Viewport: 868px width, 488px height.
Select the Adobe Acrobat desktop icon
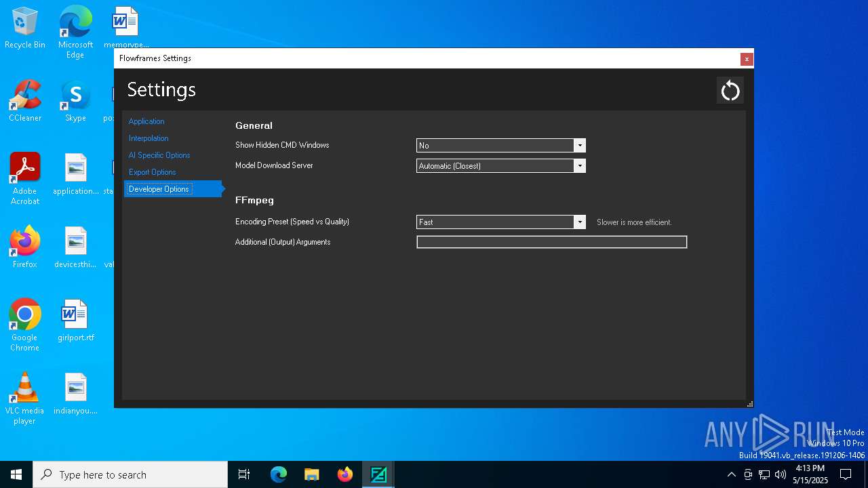coord(25,179)
